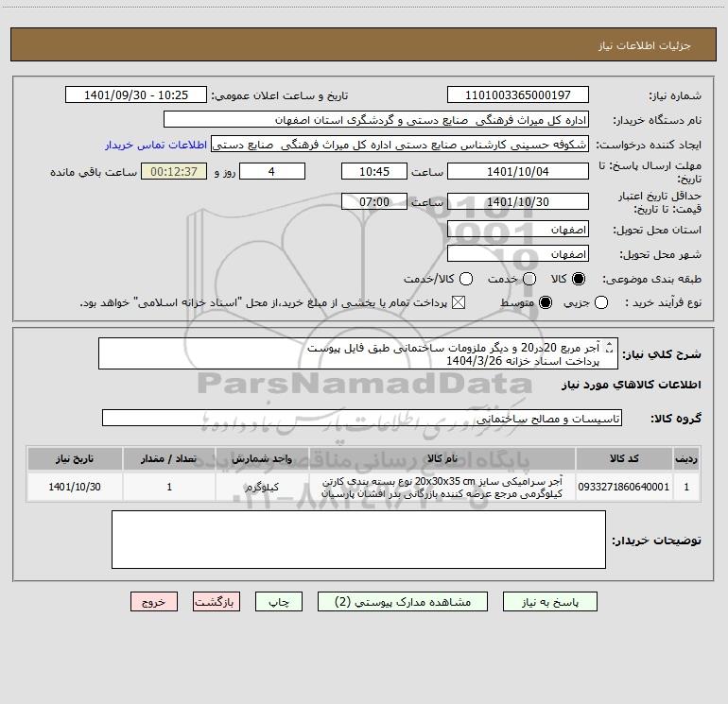Click the price validity date 1401/10/30
The image size is (728, 704).
[x=518, y=202]
